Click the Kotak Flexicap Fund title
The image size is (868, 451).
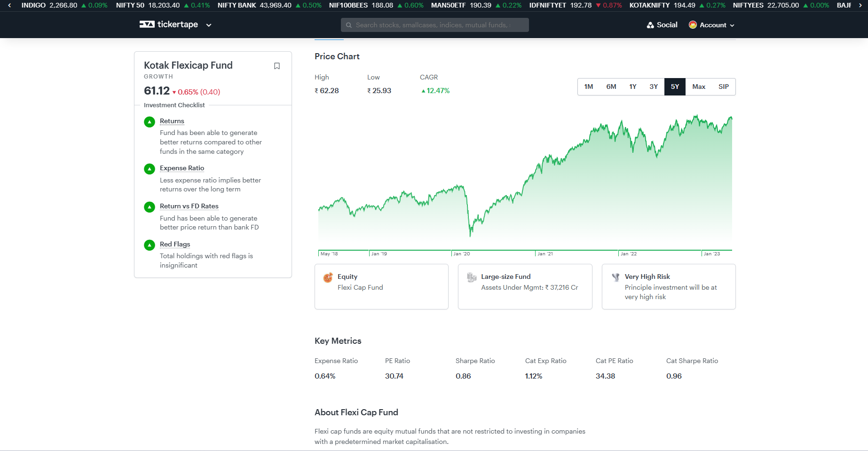188,65
